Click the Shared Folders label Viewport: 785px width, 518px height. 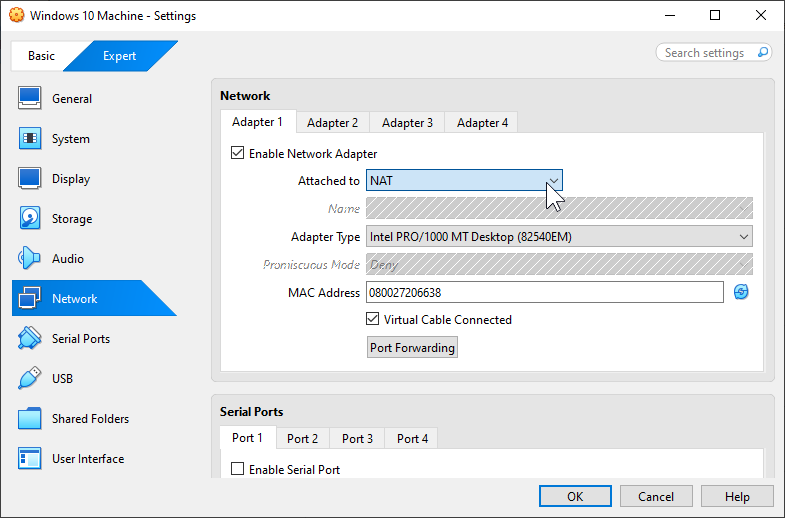[x=91, y=418]
